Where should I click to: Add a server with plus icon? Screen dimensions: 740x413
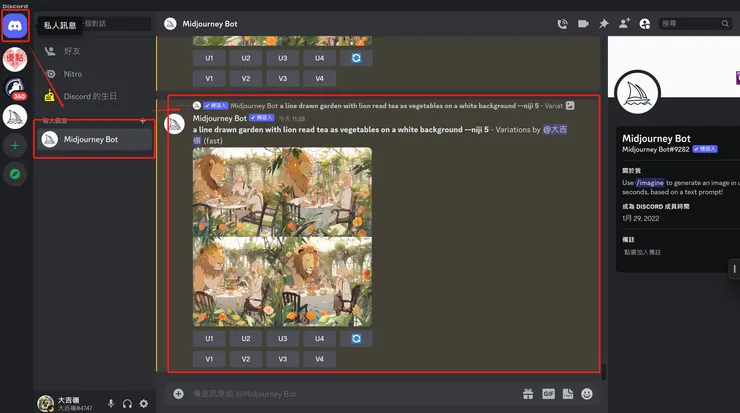point(15,145)
